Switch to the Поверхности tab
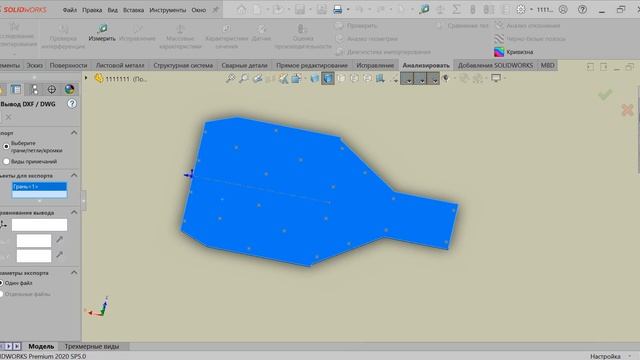Viewport: 640px width, 360px height. click(x=69, y=65)
